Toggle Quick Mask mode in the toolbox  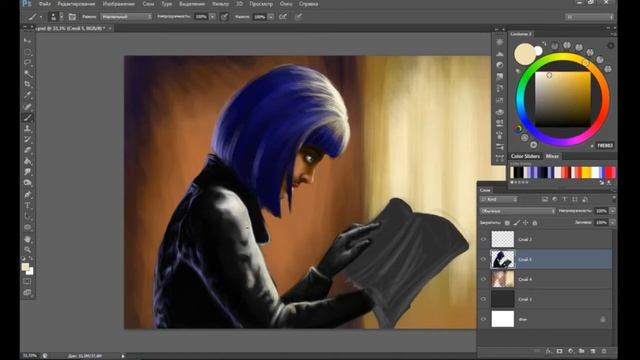[x=27, y=281]
